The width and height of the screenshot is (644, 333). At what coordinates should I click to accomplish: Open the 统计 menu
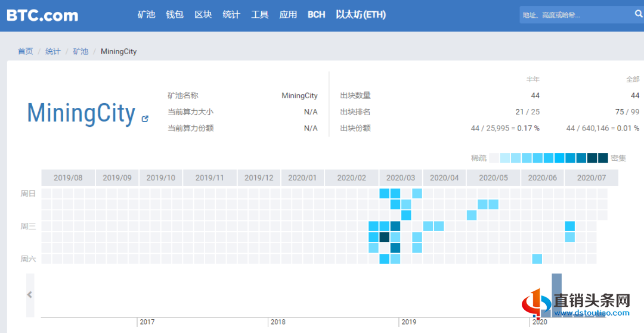tap(231, 15)
